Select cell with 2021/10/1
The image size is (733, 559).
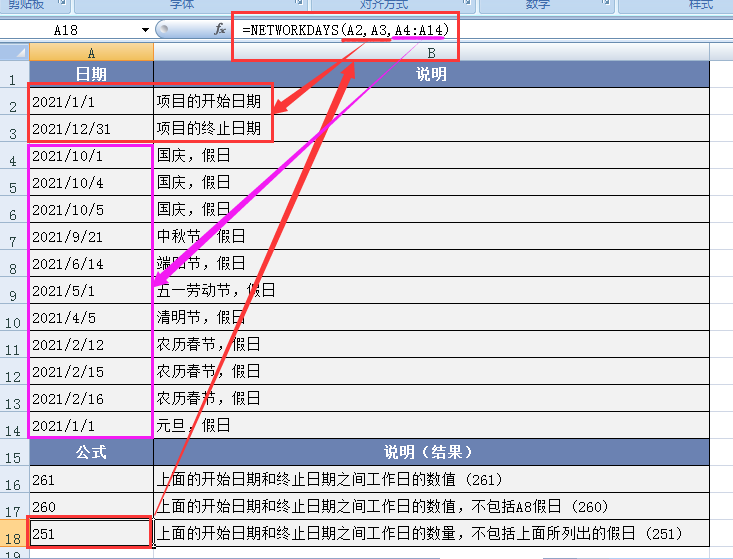[92, 156]
